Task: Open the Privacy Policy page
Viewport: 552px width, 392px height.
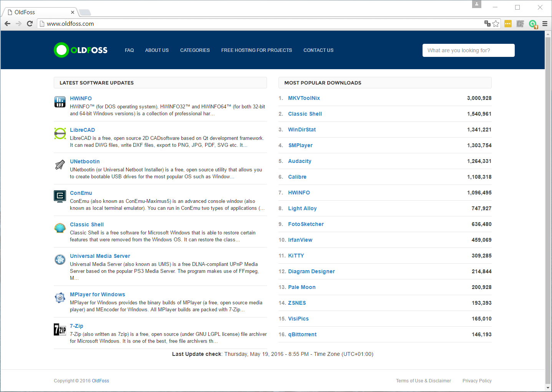Action: click(477, 380)
